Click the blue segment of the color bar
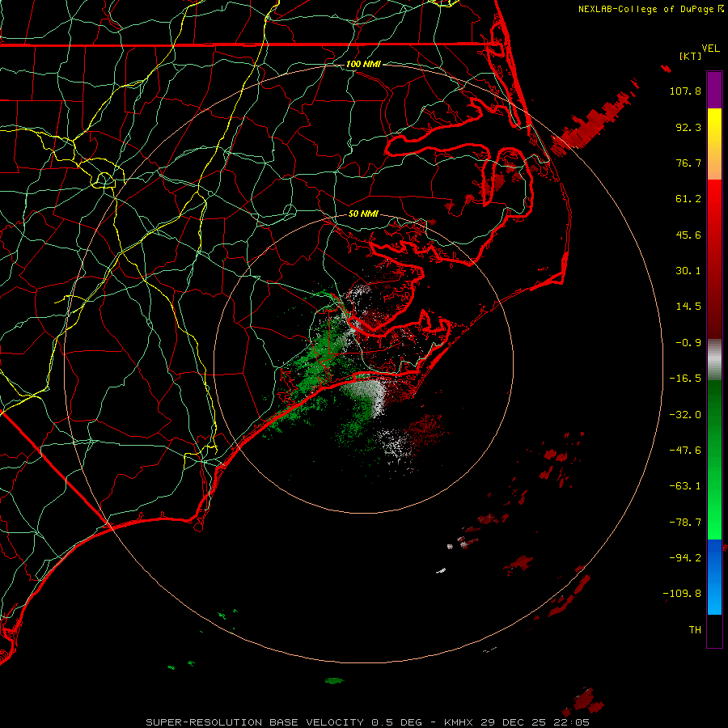The width and height of the screenshot is (728, 728). (x=714, y=577)
